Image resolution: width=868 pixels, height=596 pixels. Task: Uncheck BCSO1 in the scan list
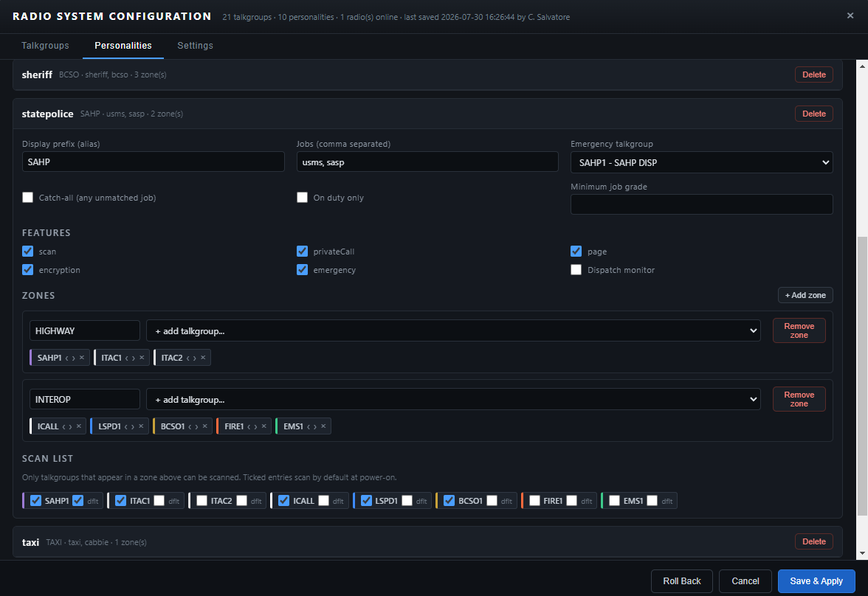[x=449, y=500]
